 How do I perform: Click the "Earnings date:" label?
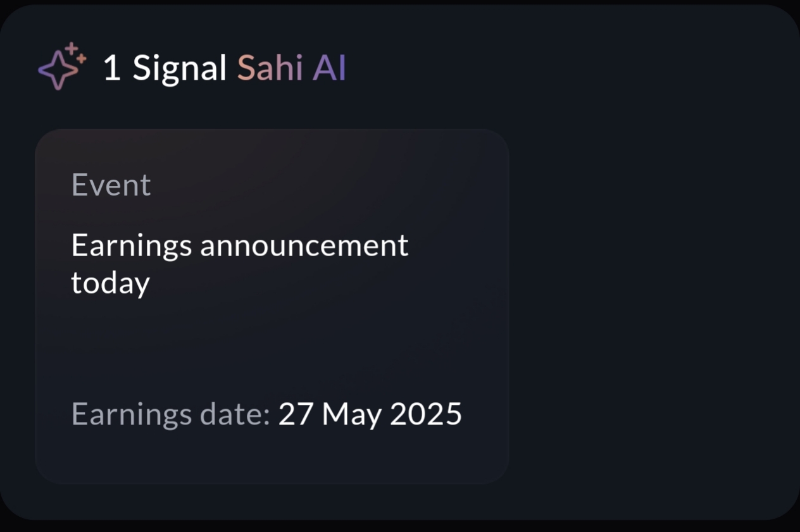171,414
